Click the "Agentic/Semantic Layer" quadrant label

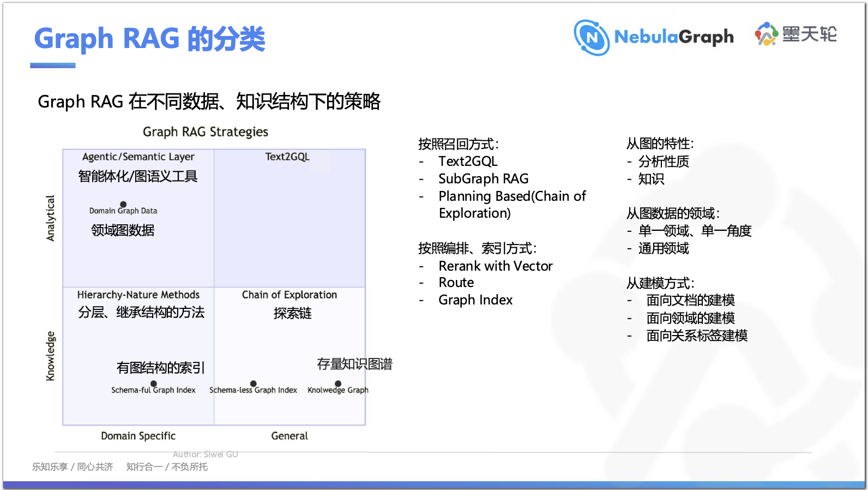[x=138, y=157]
